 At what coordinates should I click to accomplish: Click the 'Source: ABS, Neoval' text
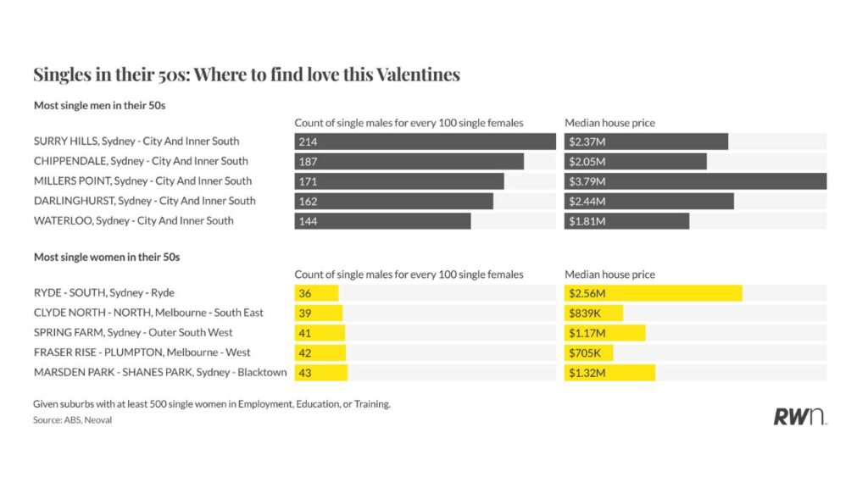(72, 420)
